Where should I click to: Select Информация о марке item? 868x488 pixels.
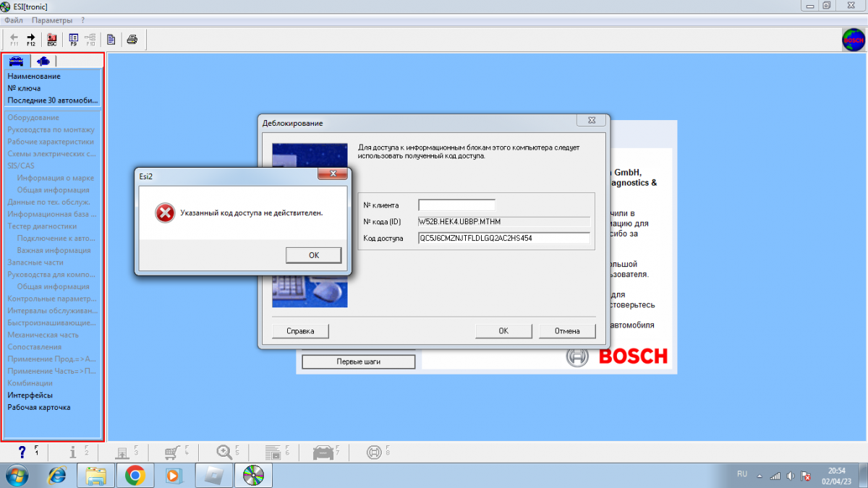click(56, 178)
